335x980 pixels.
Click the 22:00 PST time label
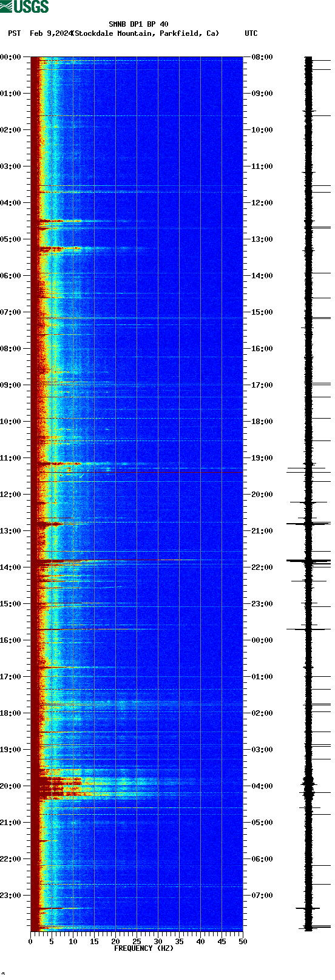11,859
